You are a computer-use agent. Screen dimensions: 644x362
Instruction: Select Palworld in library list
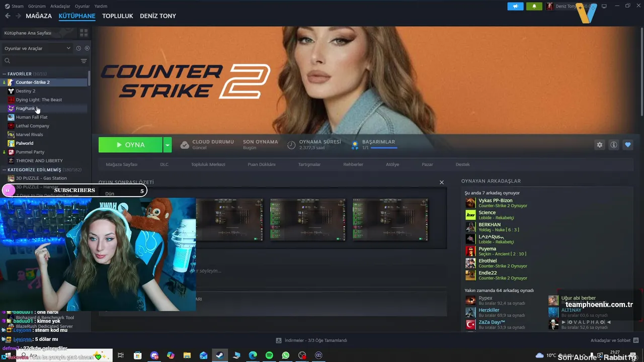[x=45, y=143]
